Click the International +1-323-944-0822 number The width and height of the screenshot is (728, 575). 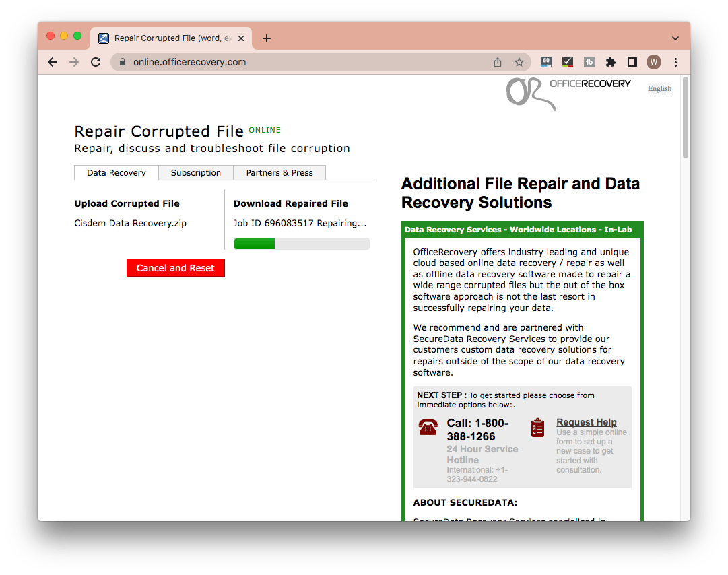click(x=477, y=474)
